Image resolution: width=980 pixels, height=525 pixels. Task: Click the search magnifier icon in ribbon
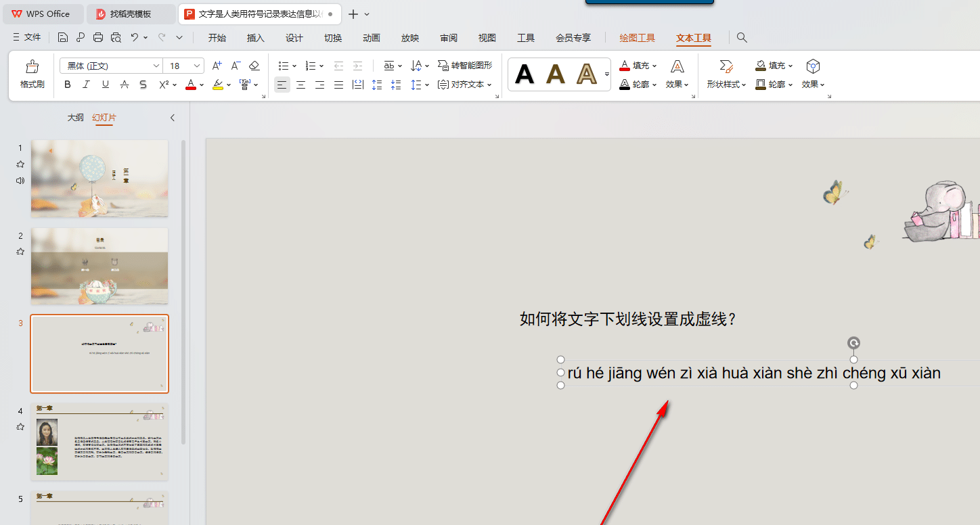[742, 38]
